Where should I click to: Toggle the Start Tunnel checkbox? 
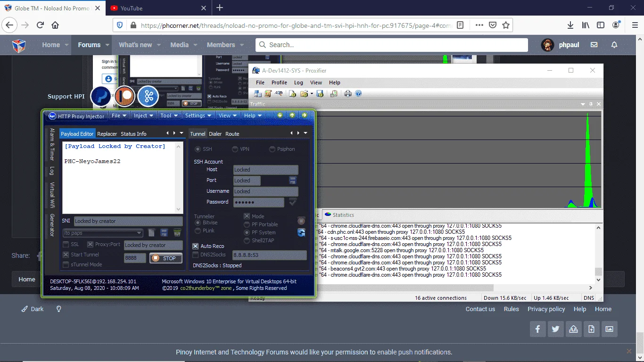(66, 255)
